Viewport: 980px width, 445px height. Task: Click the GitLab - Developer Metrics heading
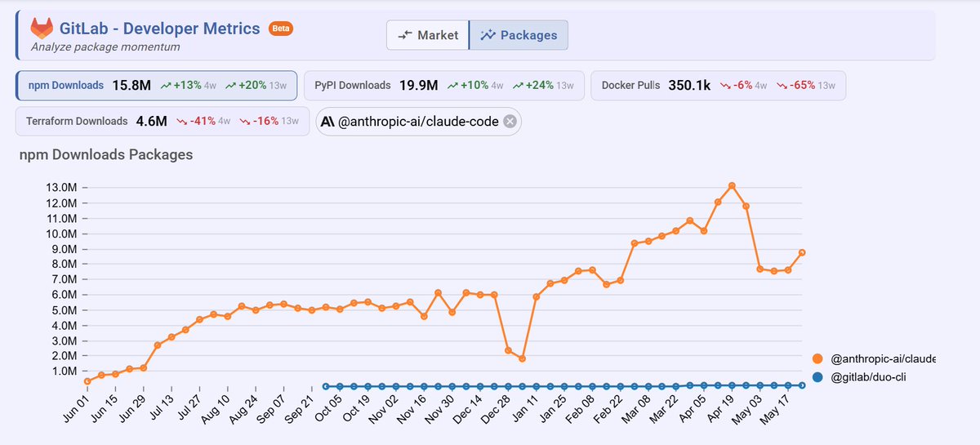pyautogui.click(x=160, y=28)
